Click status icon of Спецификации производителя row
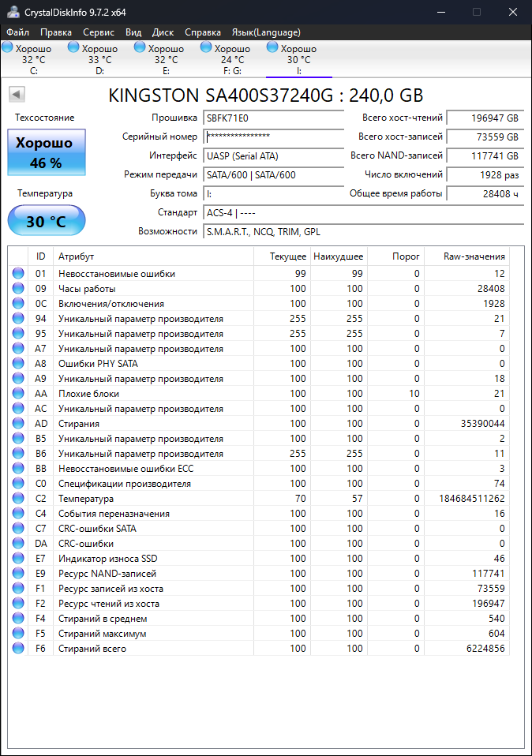This screenshot has height=756, width=532. coord(18,483)
